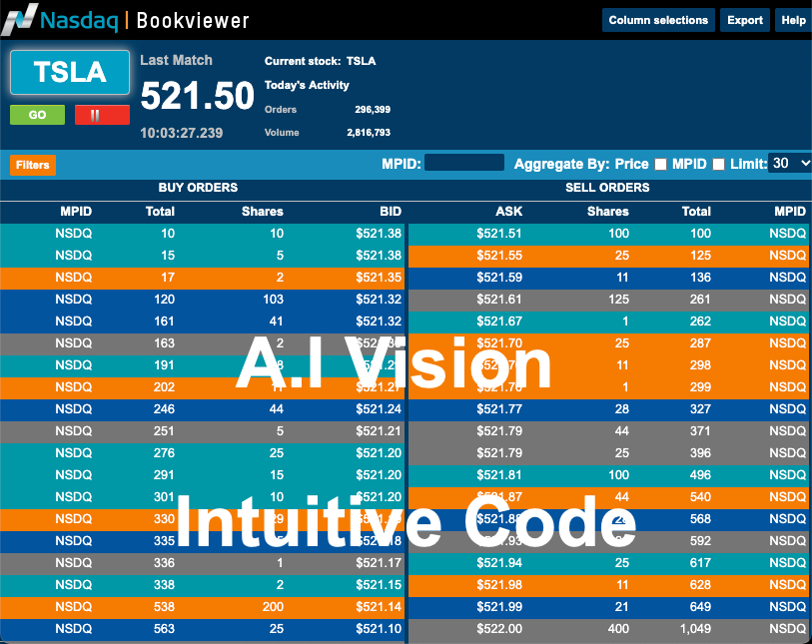812x644 pixels.
Task: Click sell total 1,049
Action: coord(695,629)
